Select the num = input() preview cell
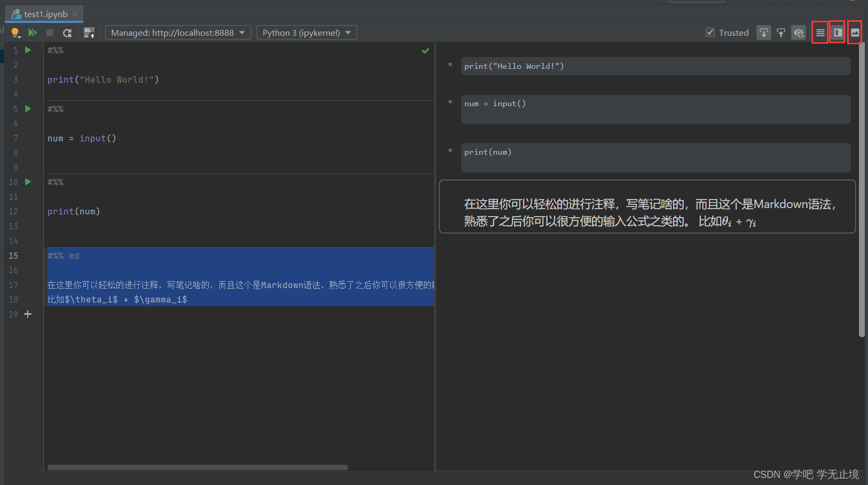Viewport: 868px width, 485px height. (x=656, y=109)
